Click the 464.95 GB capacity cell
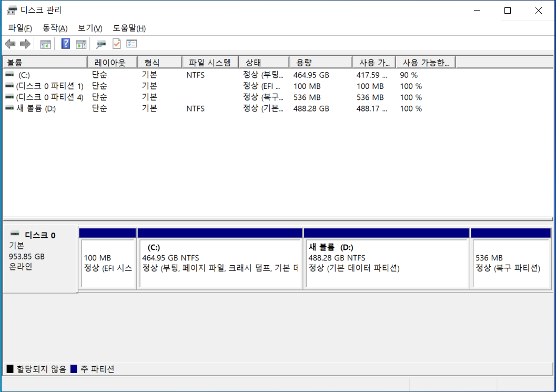 pos(311,75)
